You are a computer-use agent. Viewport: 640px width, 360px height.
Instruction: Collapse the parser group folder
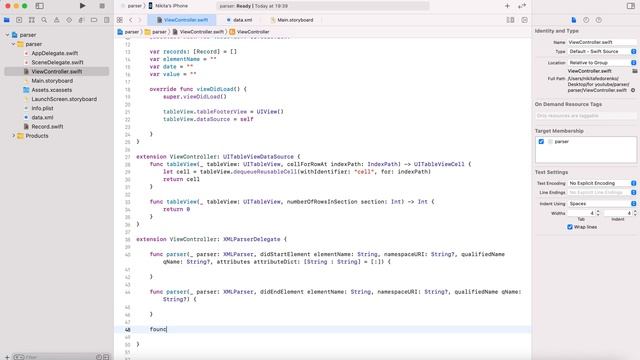click(13, 44)
